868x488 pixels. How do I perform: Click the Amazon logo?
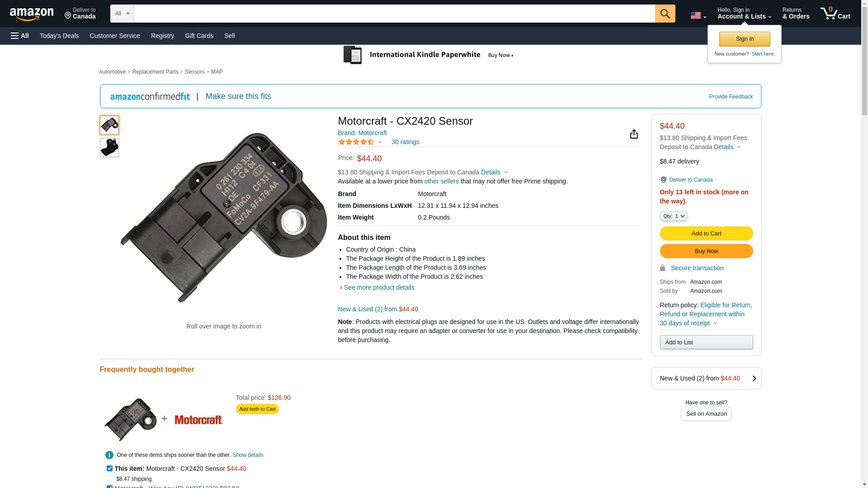[x=32, y=14]
